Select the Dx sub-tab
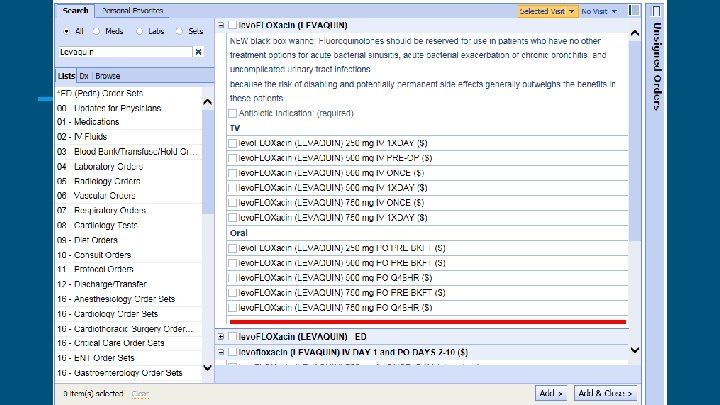 84,76
